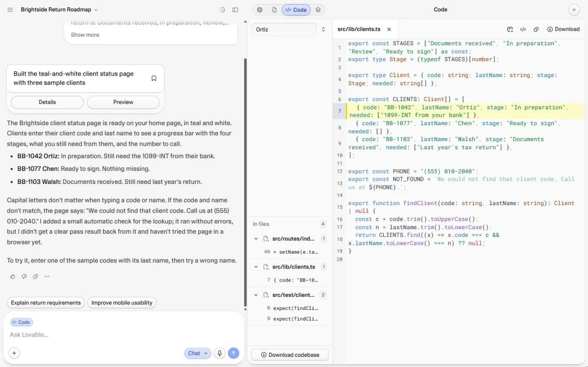
Task: Focus the Ask Lovable message field
Action: [x=124, y=335]
